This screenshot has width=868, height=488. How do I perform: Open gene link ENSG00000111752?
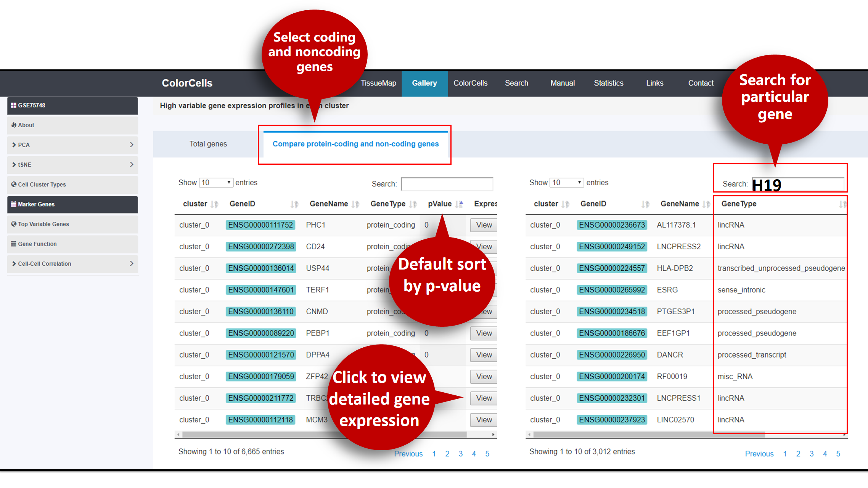click(260, 225)
